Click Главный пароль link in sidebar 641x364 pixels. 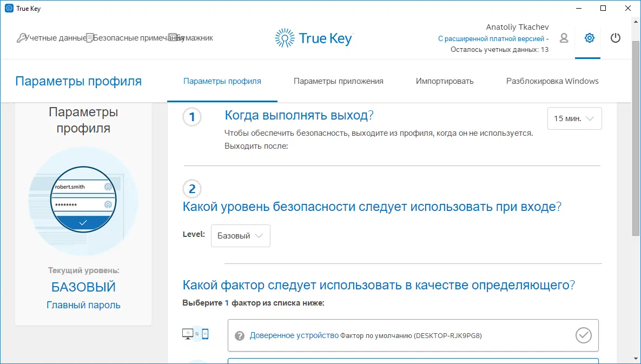[83, 305]
